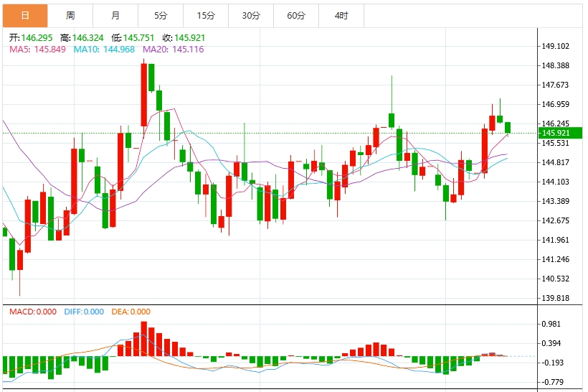
Task: Click the 149.102 price axis label
Action: click(556, 46)
